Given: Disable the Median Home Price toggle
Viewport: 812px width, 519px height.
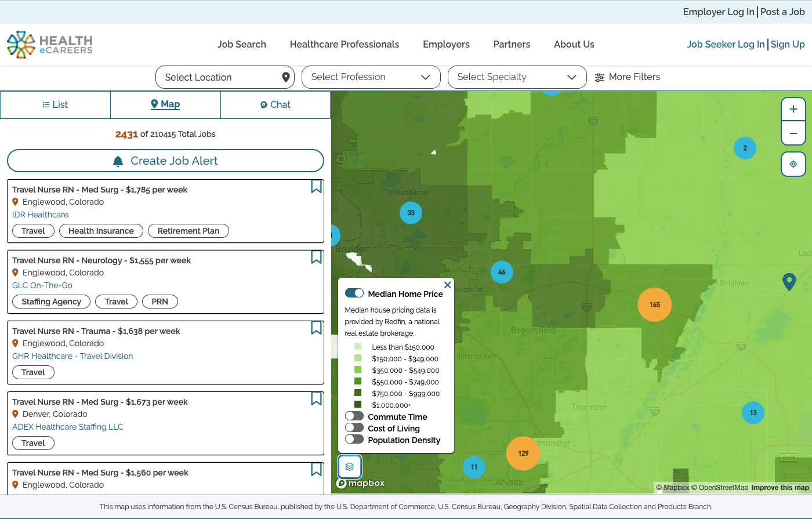Looking at the screenshot, I should click(x=354, y=293).
